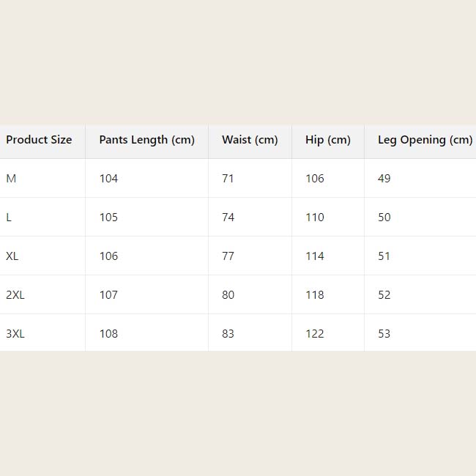Screen dimensions: 476x476
Task: Select the L size row label
Action: 10,217
